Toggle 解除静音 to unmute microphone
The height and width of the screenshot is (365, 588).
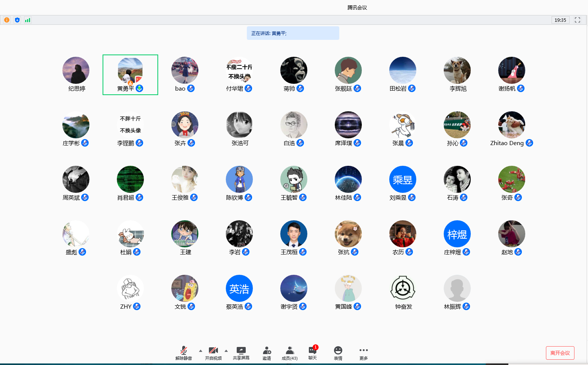click(x=183, y=353)
